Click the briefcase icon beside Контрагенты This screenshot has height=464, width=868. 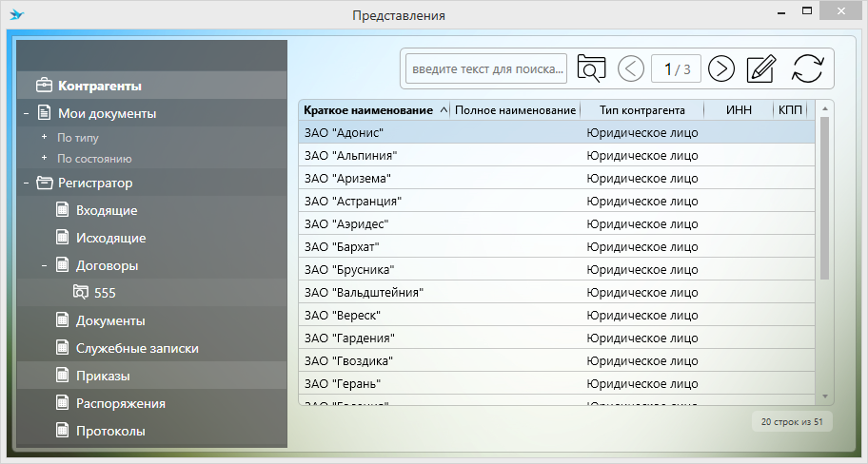44,86
